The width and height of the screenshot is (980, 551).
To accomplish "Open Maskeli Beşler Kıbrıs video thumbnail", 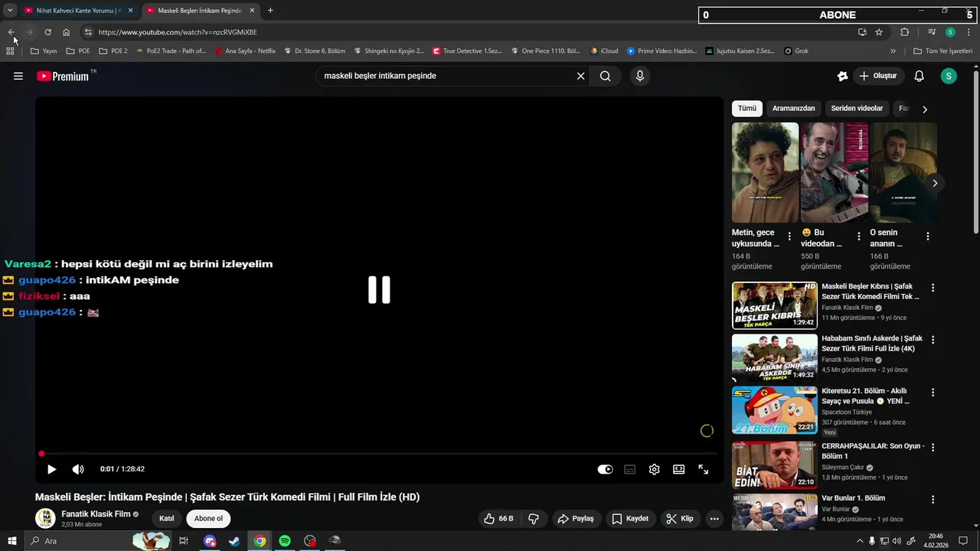I will (774, 305).
